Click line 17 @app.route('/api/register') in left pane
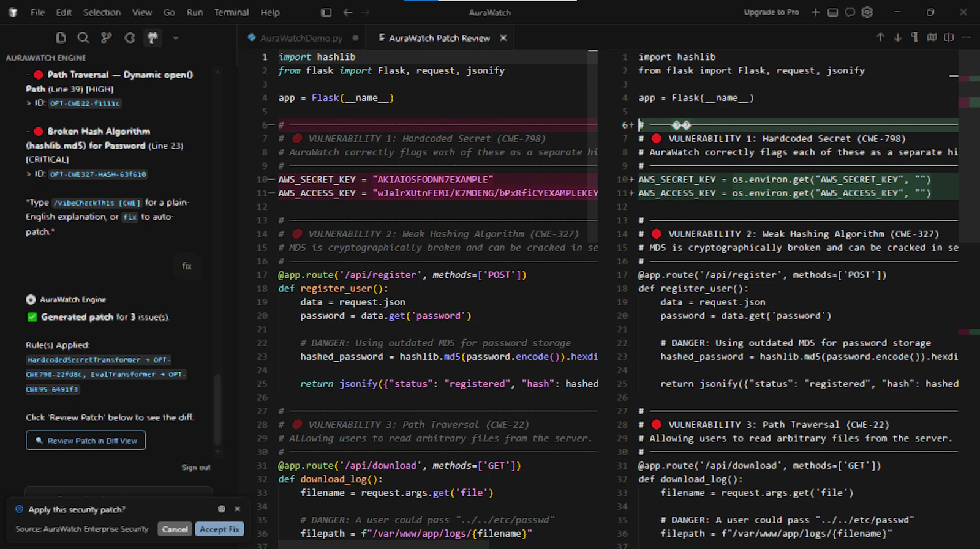980x549 pixels. (x=402, y=275)
